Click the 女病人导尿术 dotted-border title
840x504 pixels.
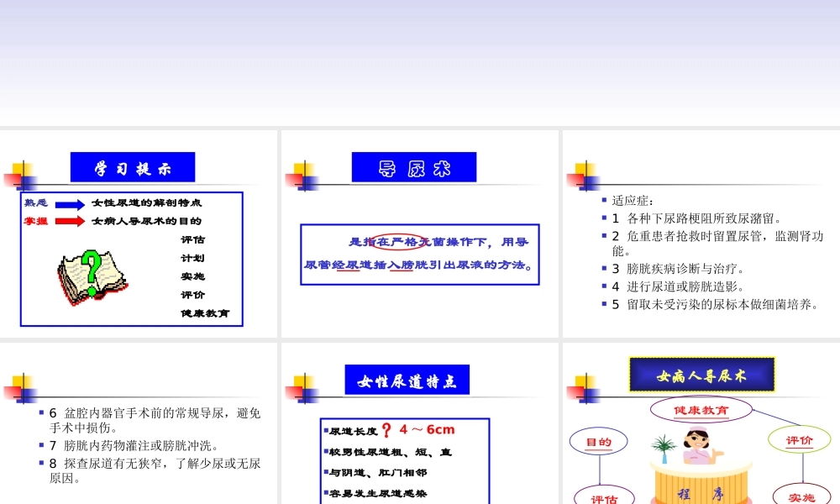click(701, 375)
